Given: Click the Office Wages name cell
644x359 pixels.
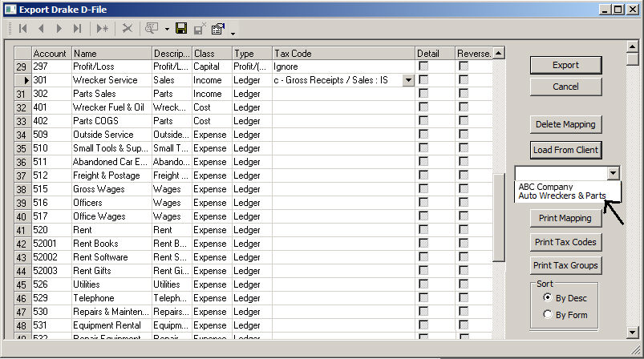Looking at the screenshot, I should tap(111, 216).
